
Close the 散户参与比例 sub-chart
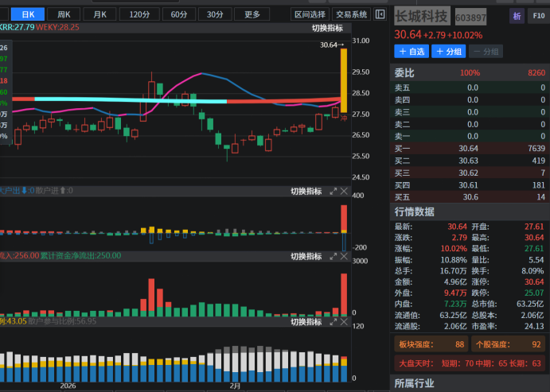344,322
